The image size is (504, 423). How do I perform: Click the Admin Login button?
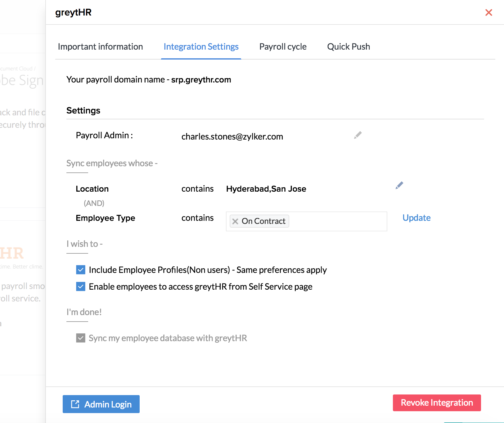pyautogui.click(x=101, y=404)
